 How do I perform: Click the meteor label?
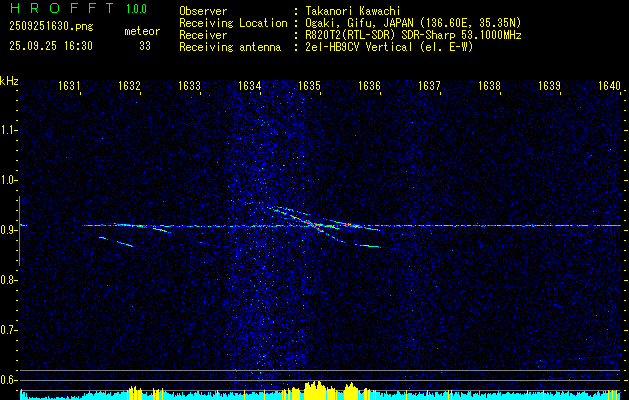pyautogui.click(x=142, y=31)
